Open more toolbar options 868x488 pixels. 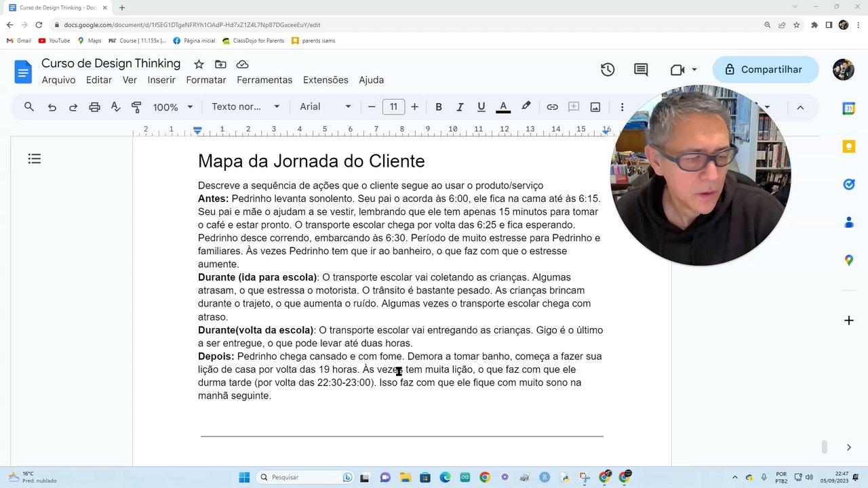coord(622,107)
